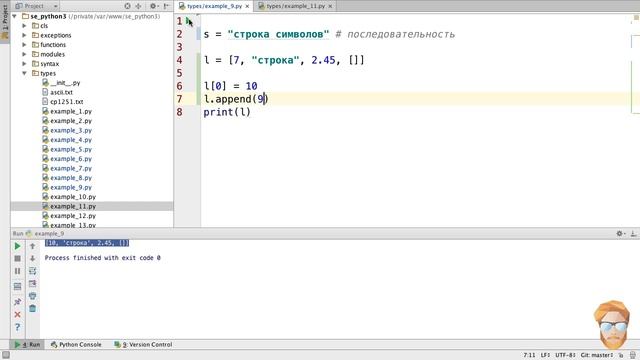The width and height of the screenshot is (640, 360).
Task: Click cursor position 7:11 in status bar
Action: pyautogui.click(x=529, y=355)
